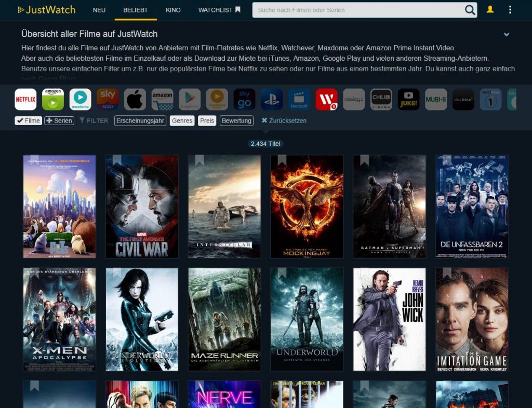Switch to the NEU tab
Image resolution: width=532 pixels, height=408 pixels.
(99, 10)
